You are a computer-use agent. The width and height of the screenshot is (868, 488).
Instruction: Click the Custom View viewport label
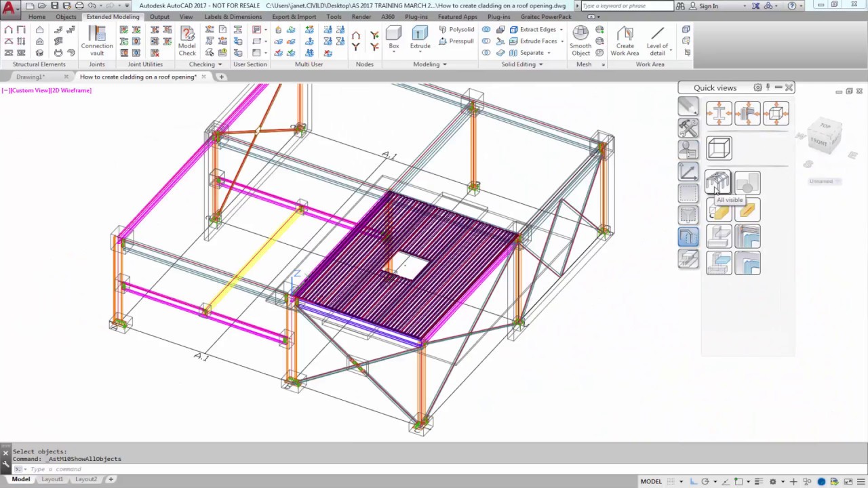point(31,90)
